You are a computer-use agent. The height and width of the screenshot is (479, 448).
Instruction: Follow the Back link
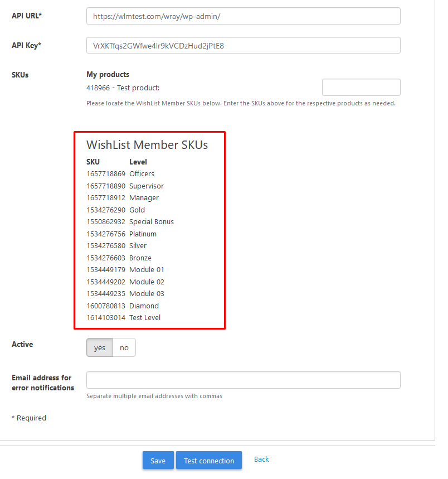point(261,459)
